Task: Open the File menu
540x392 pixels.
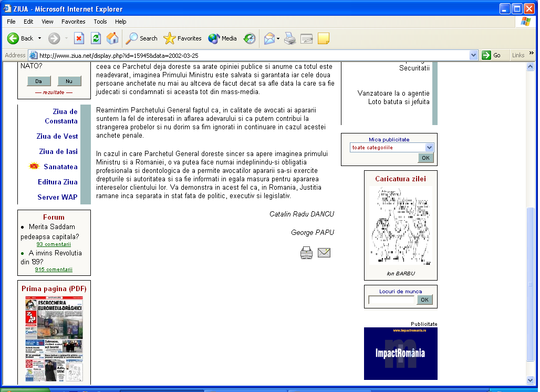Action: pyautogui.click(x=11, y=22)
